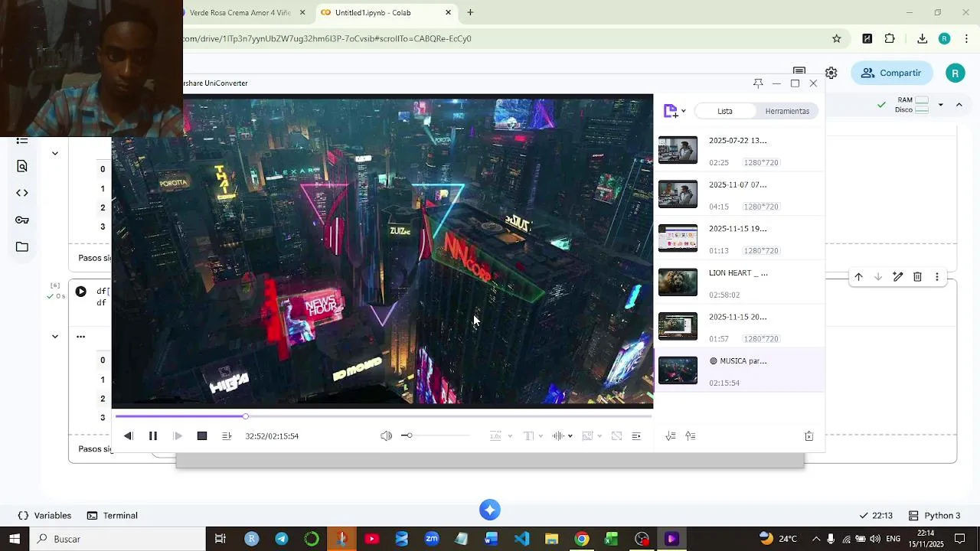The image size is (980, 551).
Task: Switch to the Lista tab
Action: [x=725, y=111]
